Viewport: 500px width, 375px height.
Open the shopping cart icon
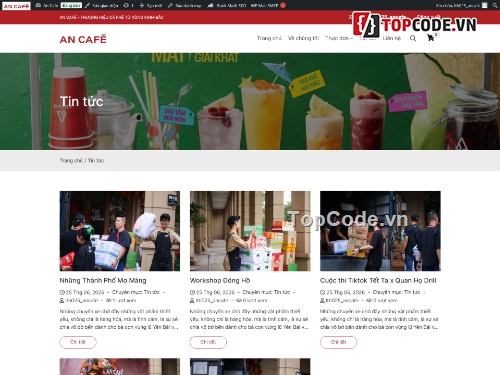pyautogui.click(x=430, y=38)
